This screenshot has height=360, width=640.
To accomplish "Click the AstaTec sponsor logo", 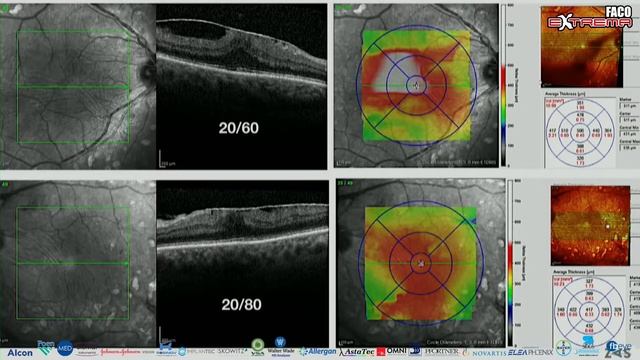I will point(357,352).
